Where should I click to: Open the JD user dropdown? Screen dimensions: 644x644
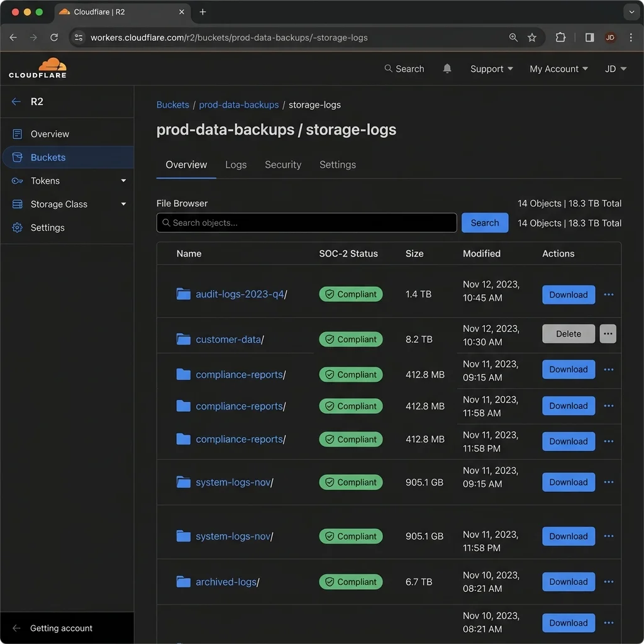pos(615,69)
